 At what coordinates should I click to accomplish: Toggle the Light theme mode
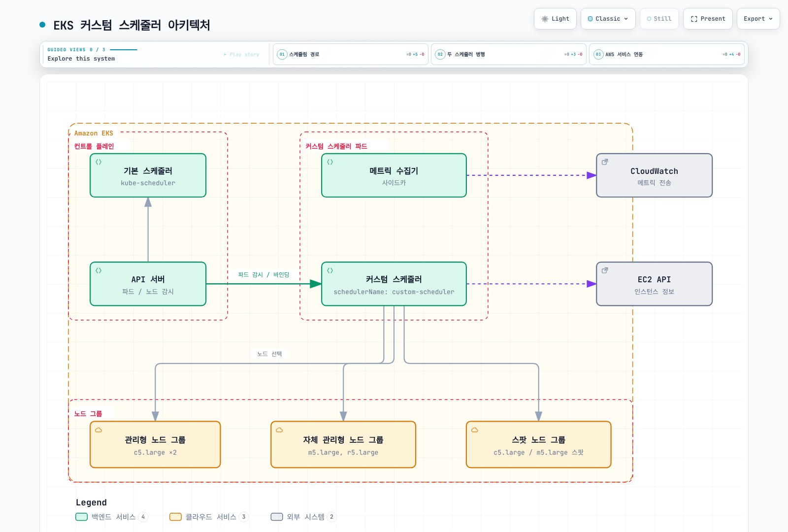coord(555,19)
